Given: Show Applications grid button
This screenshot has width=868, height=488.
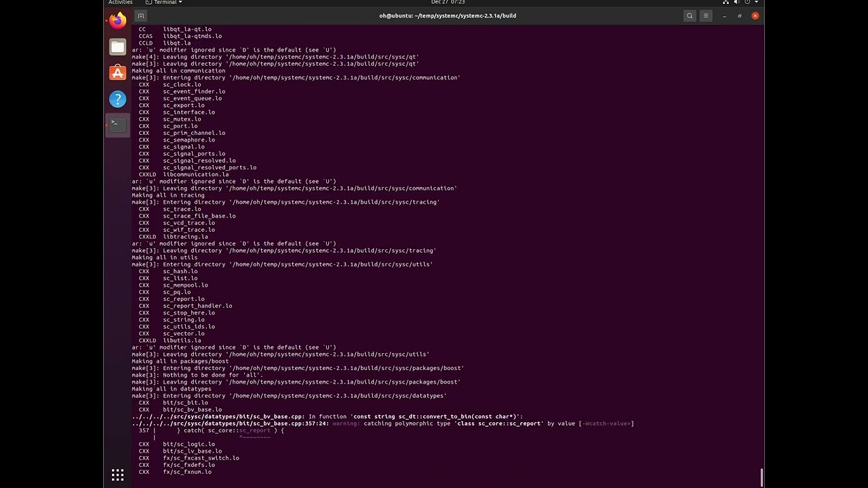Looking at the screenshot, I should click(x=117, y=475).
